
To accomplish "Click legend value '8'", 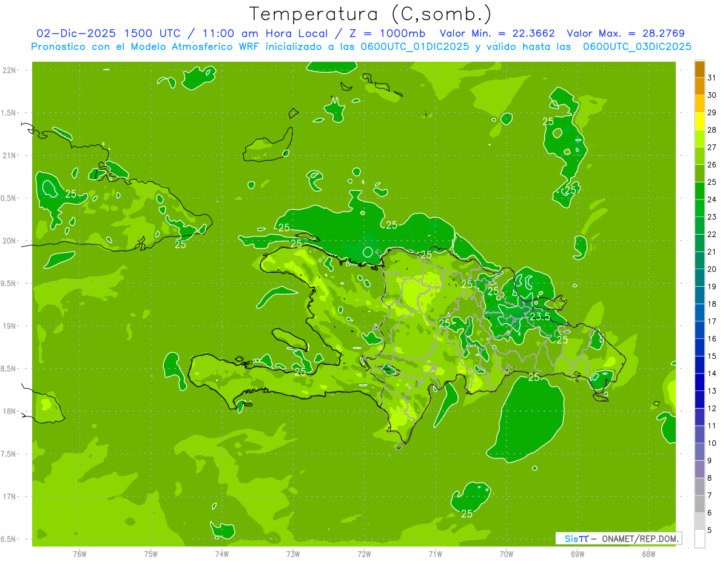I will tap(710, 478).
